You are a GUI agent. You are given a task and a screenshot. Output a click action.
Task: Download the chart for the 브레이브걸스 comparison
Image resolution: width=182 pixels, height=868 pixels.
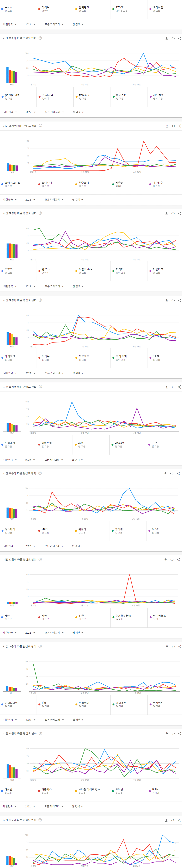[x=167, y=214]
